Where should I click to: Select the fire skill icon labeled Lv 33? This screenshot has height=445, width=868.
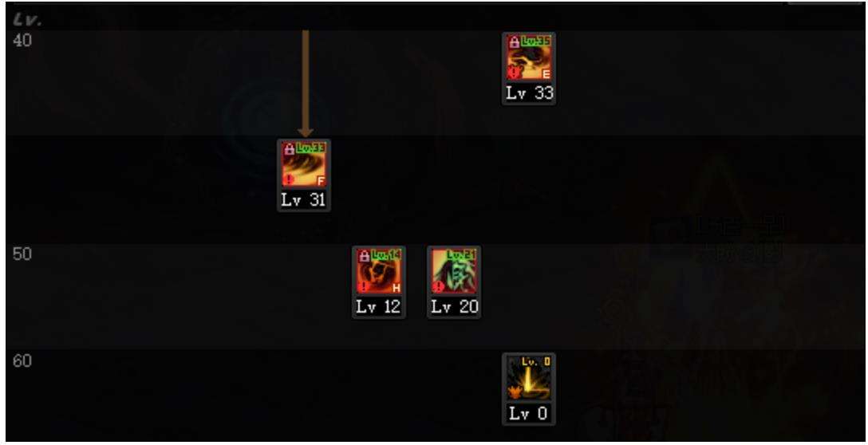pos(529,57)
